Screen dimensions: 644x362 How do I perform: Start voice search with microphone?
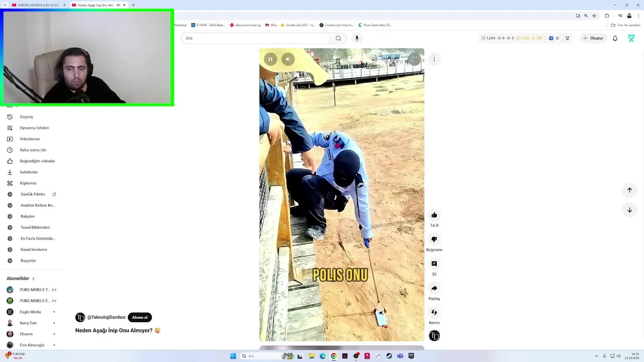click(357, 38)
